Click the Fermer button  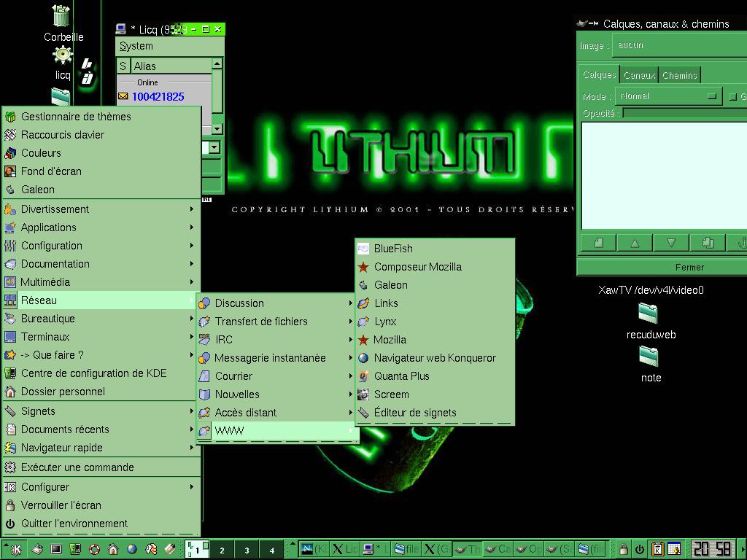[x=662, y=267]
